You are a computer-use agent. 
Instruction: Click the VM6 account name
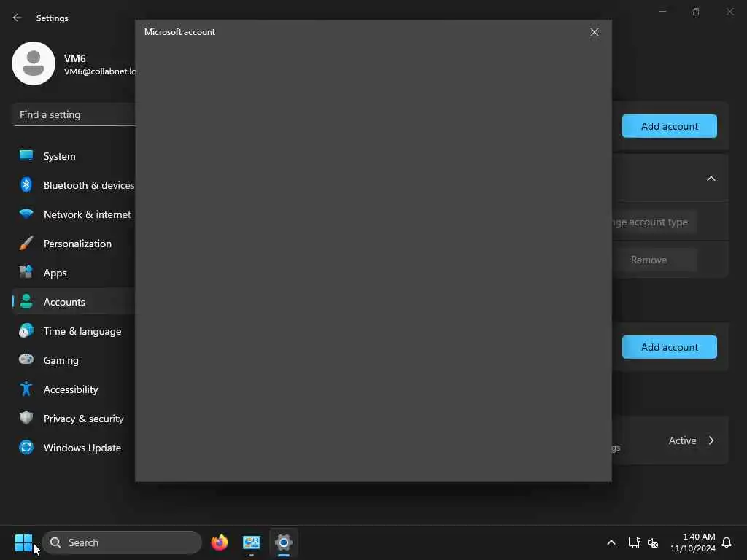point(75,58)
